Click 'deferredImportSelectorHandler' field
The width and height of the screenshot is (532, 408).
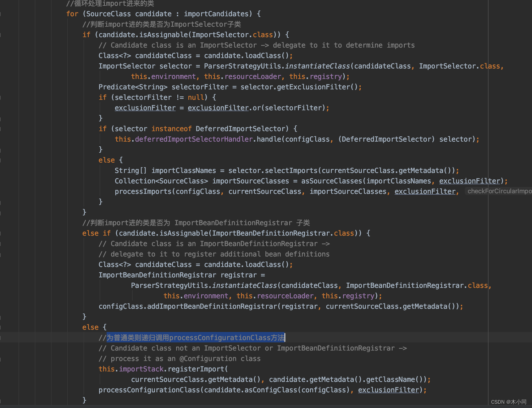pos(194,139)
